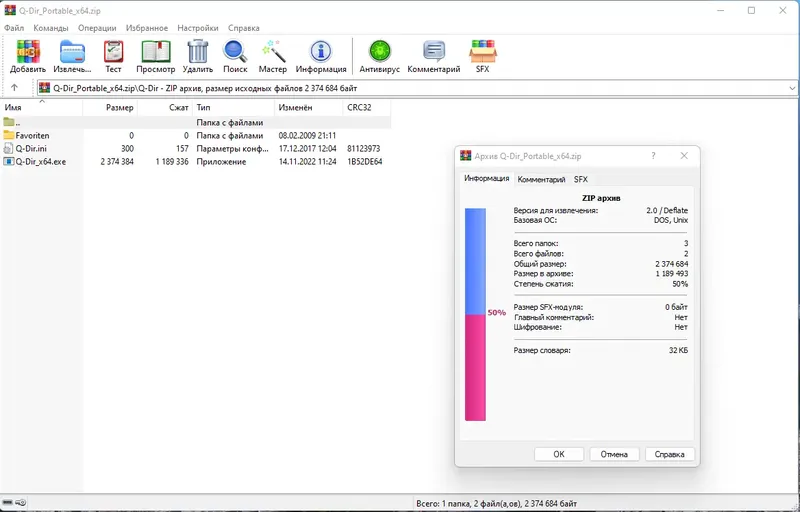The height and width of the screenshot is (512, 800).
Task: Click the Информация toolbar icon
Action: 321,52
